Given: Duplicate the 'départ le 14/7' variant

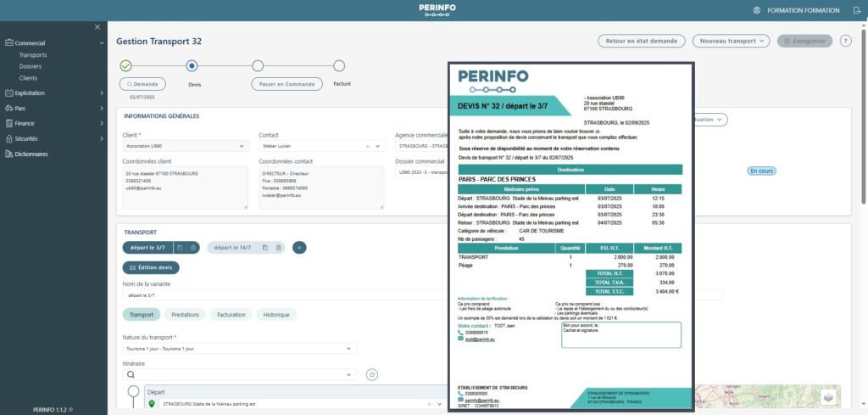Looking at the screenshot, I should [264, 248].
